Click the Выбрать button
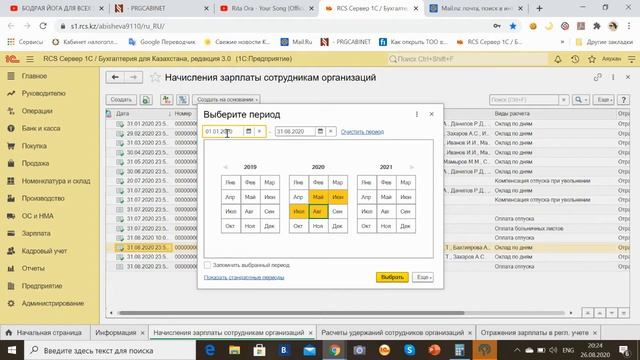Image resolution: width=640 pixels, height=360 pixels. [392, 277]
